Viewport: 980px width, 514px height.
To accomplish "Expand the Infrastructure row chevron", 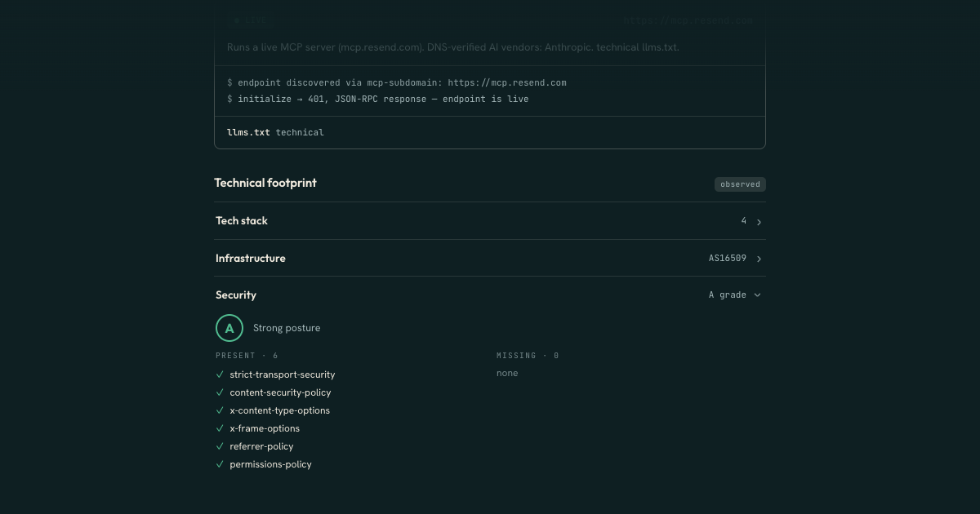I will [x=759, y=259].
